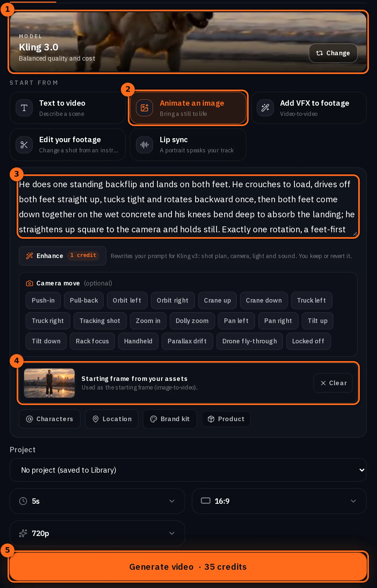Toggle the Dolly zoom camera move

192,321
